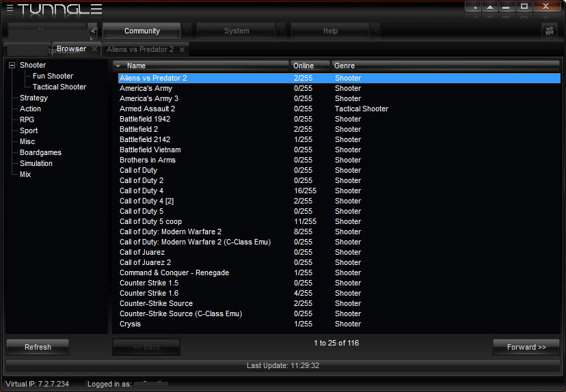Screen dimensions: 566x392
Task: Open the Community menu
Action: pos(142,31)
